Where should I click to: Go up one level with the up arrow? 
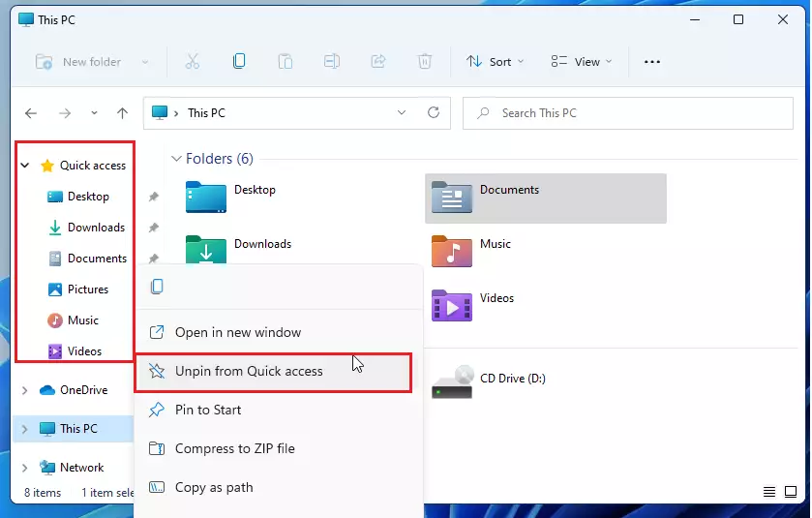pos(122,113)
